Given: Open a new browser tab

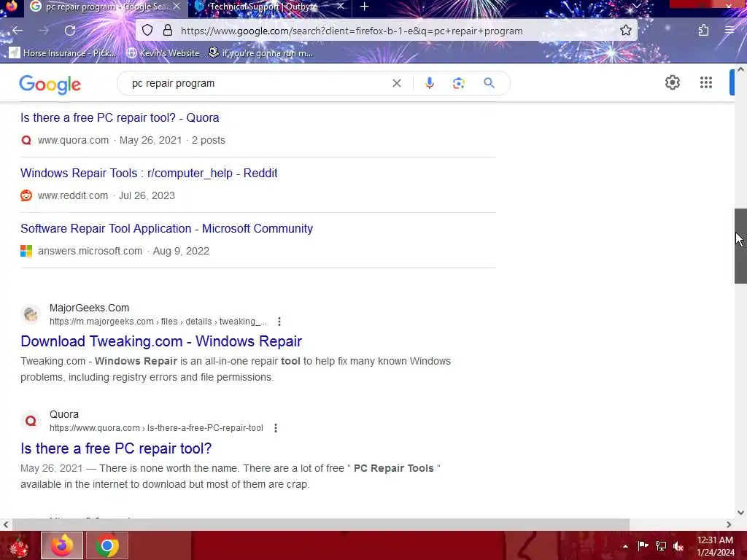Looking at the screenshot, I should coord(365,7).
